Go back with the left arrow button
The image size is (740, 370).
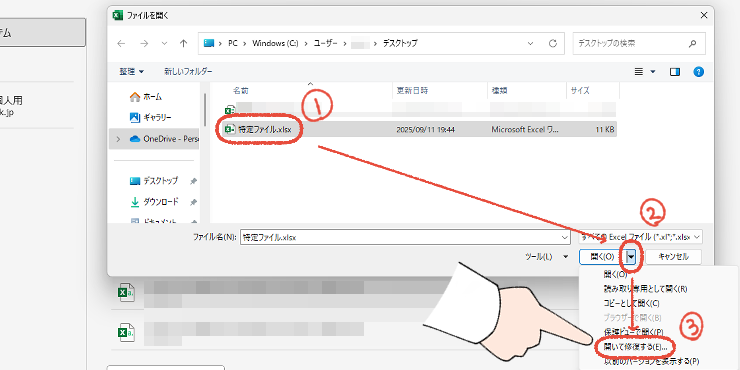[x=121, y=43]
